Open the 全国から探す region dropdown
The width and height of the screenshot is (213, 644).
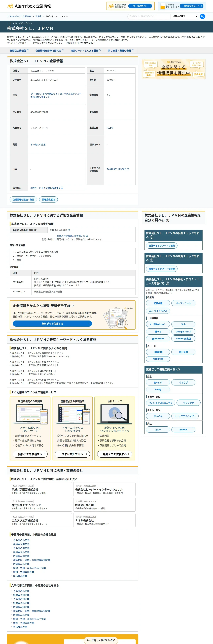[185, 16]
